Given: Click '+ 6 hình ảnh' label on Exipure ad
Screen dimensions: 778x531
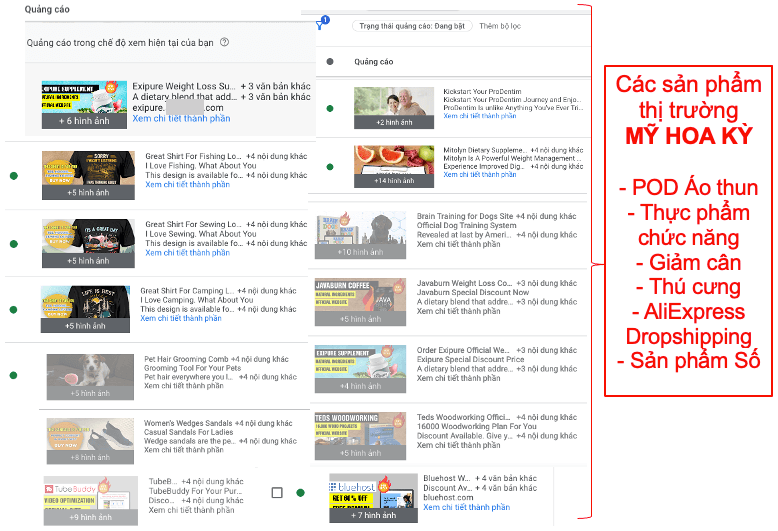Looking at the screenshot, I should click(x=84, y=121).
